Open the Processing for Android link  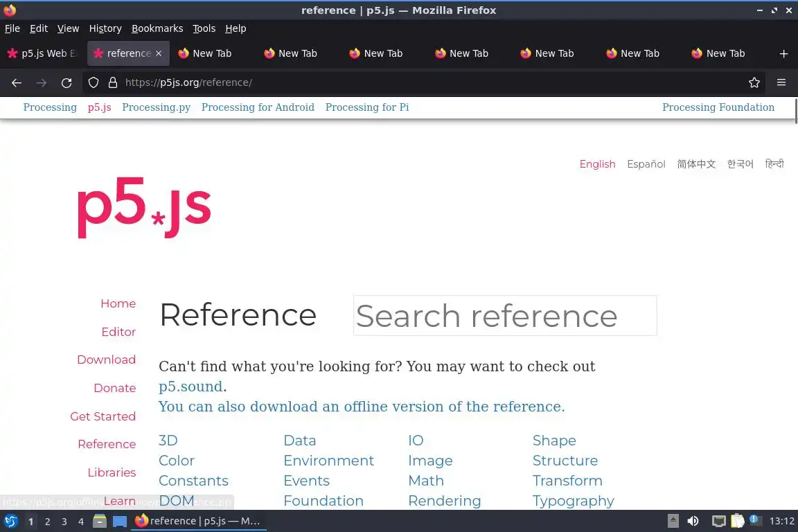pyautogui.click(x=258, y=107)
